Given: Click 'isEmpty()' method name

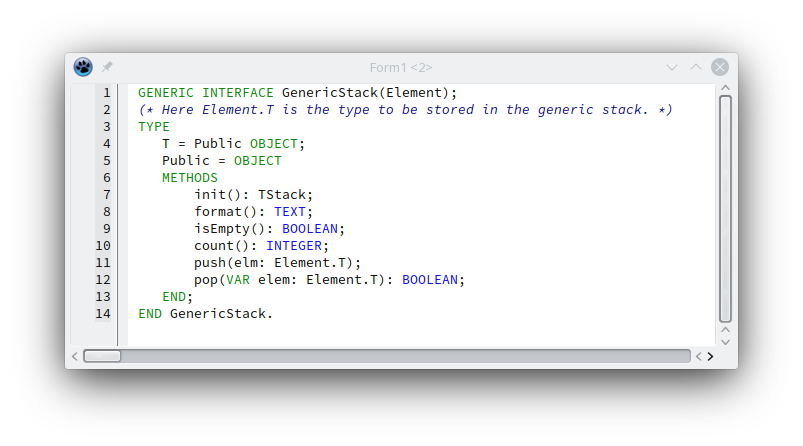Looking at the screenshot, I should (x=229, y=228).
